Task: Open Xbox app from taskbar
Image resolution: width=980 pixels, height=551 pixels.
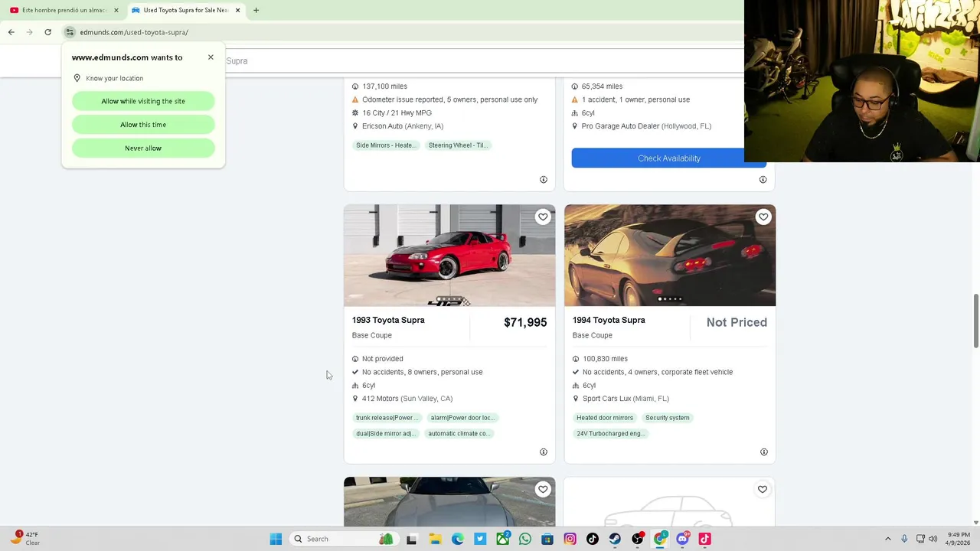Action: [x=502, y=539]
